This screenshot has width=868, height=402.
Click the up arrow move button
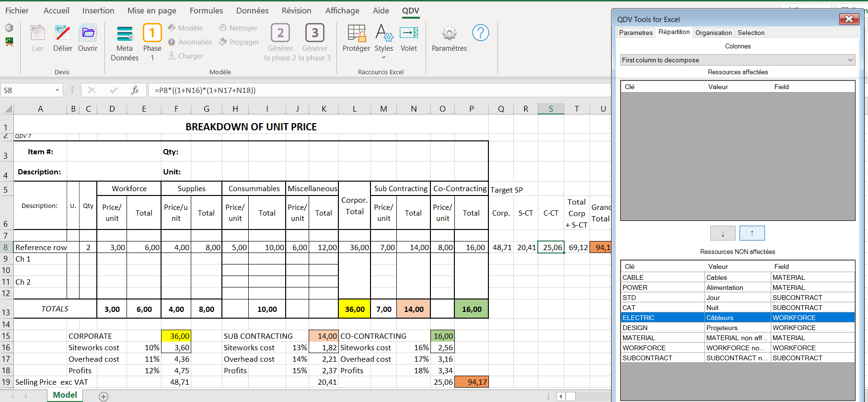[752, 233]
